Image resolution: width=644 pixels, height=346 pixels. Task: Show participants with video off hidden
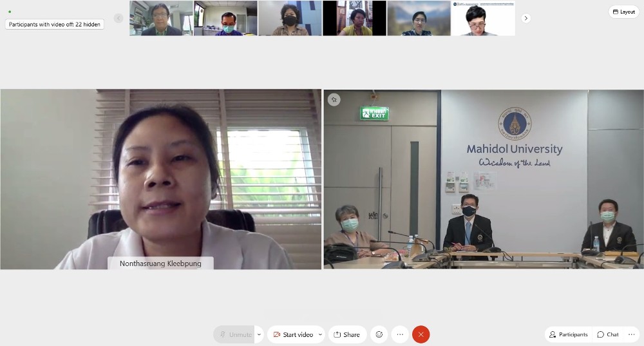click(x=55, y=24)
